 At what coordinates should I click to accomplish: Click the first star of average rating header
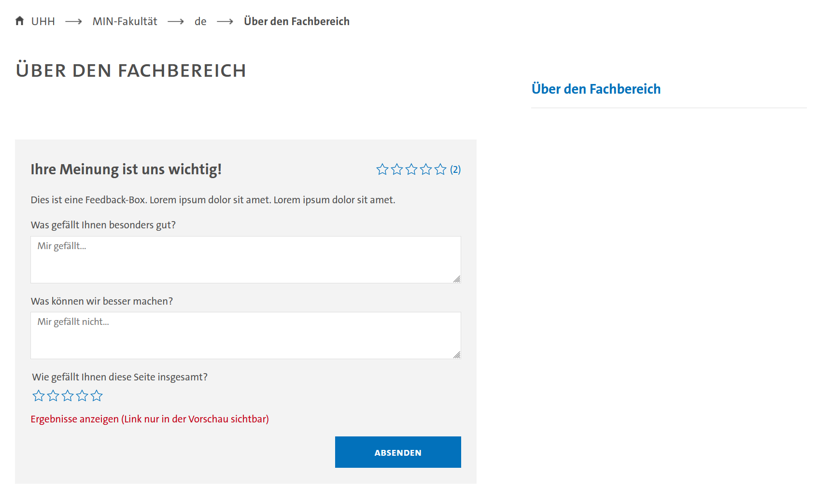pyautogui.click(x=382, y=169)
